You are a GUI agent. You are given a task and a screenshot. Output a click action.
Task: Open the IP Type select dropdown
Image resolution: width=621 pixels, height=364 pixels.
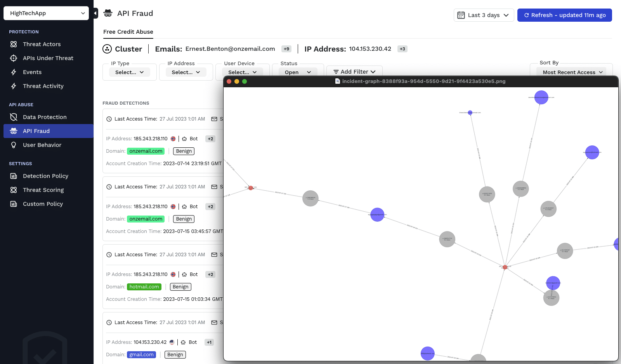pos(129,72)
